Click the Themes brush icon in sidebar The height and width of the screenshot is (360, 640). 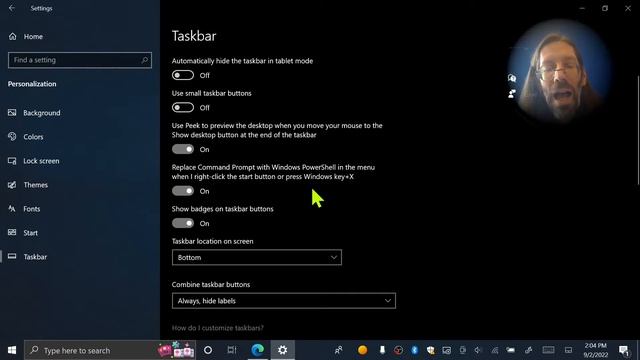12,184
